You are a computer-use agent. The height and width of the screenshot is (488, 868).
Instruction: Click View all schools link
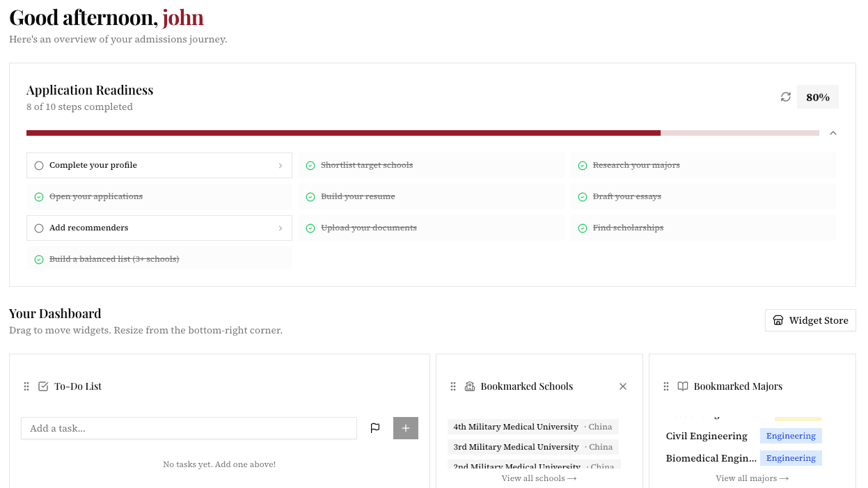[539, 478]
